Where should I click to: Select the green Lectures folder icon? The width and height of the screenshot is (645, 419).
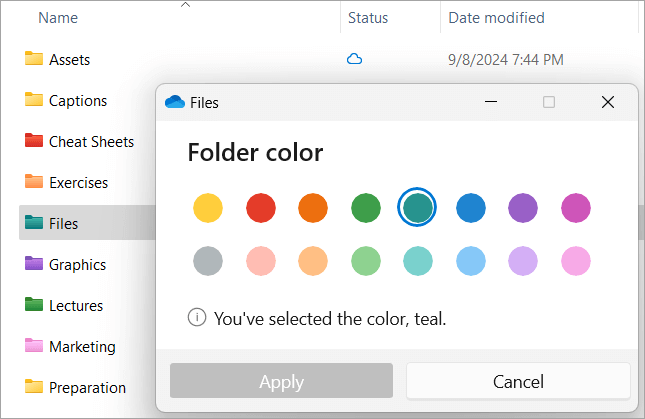[x=34, y=305]
